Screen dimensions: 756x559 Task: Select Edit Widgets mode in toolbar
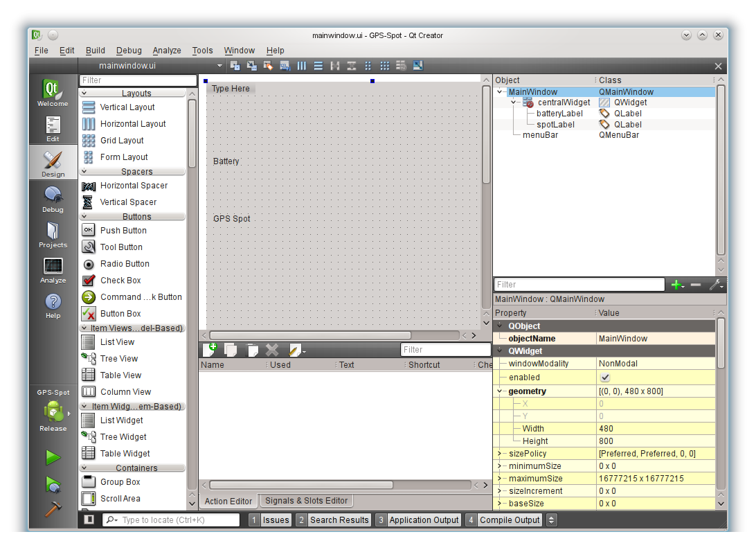point(235,66)
